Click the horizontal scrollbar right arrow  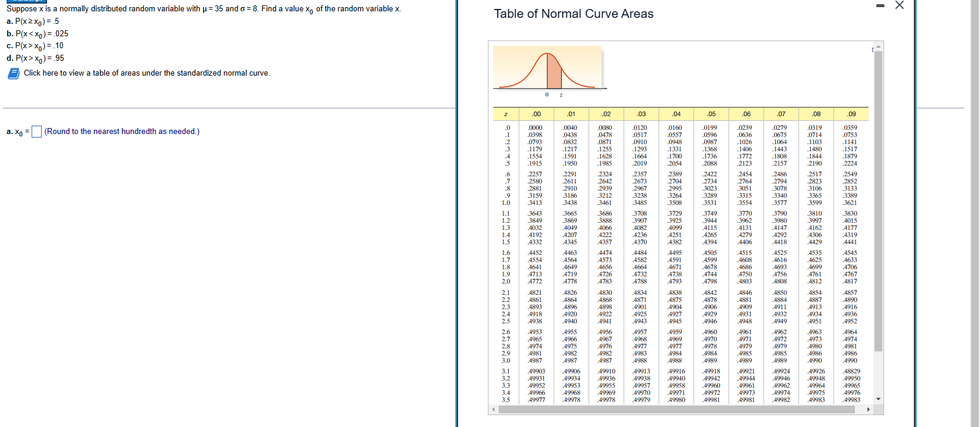pos(868,410)
